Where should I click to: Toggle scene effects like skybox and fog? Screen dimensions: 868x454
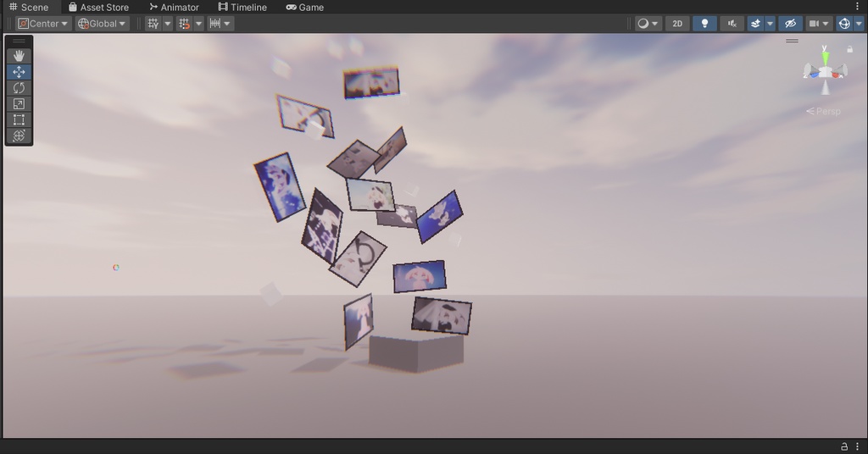[755, 23]
